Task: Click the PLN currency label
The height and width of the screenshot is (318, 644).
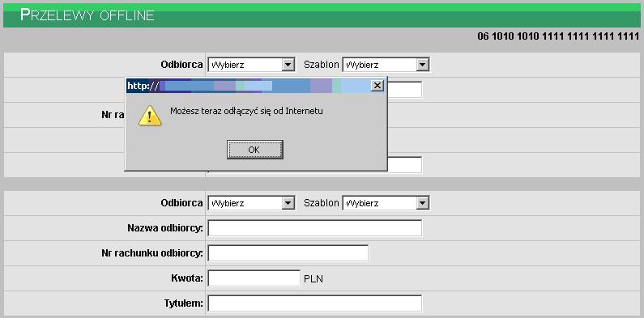Action: click(313, 279)
